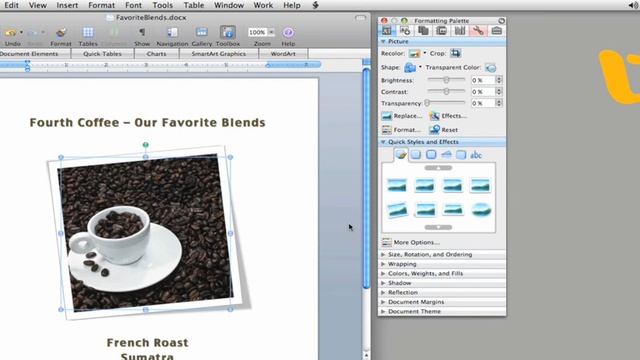The height and width of the screenshot is (360, 640).
Task: Click the volume icon in menu bar
Action: (x=634, y=5)
